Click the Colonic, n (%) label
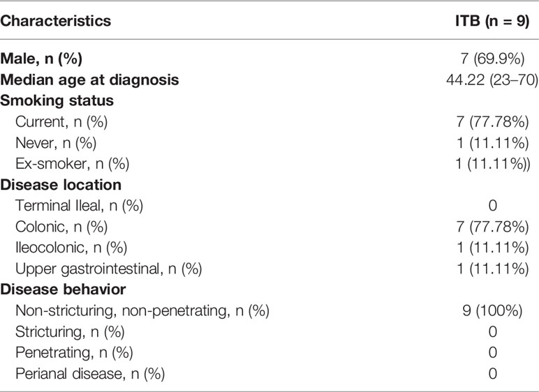539x392 pixels. [61, 227]
